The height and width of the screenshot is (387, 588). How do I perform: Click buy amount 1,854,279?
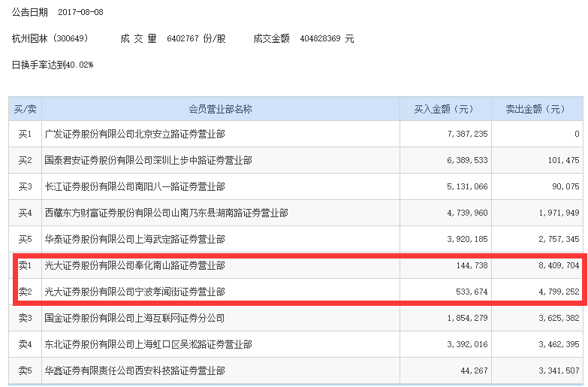[468, 318]
